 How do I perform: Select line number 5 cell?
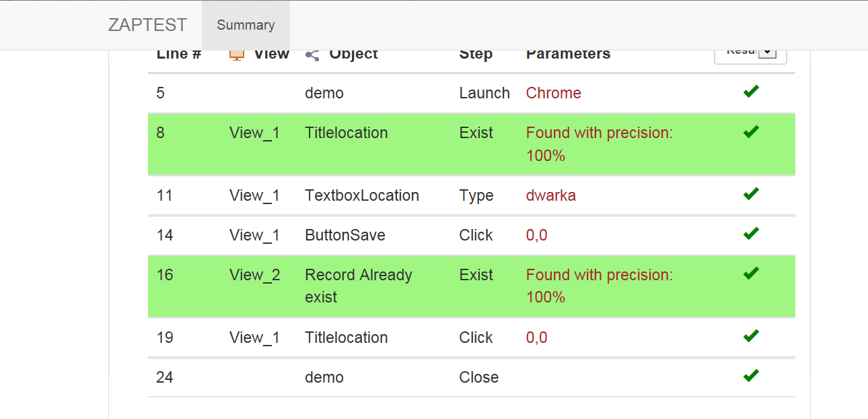coord(160,93)
